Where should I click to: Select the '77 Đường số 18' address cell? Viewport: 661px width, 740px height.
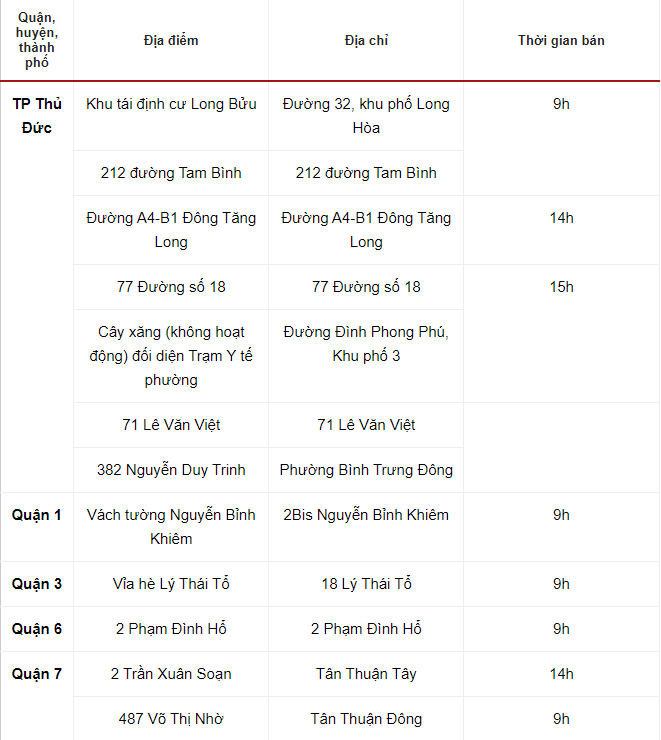click(366, 286)
